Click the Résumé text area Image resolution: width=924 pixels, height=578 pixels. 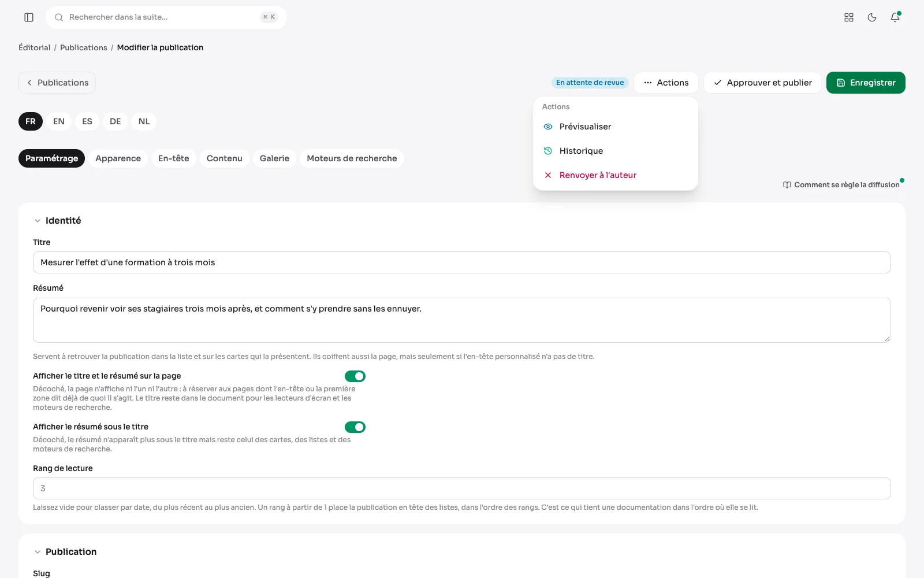[x=462, y=320]
